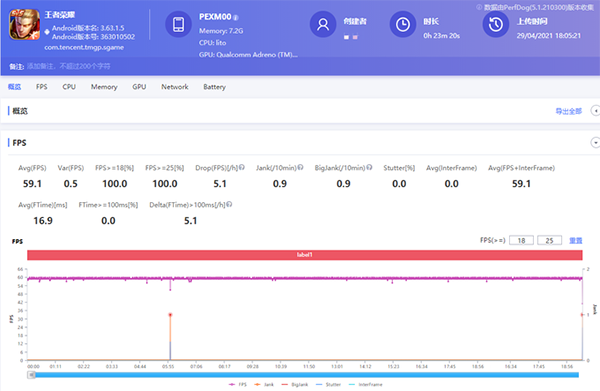Toggle InterFrame series in chart legend
This screenshot has width=600, height=391.
(365, 384)
